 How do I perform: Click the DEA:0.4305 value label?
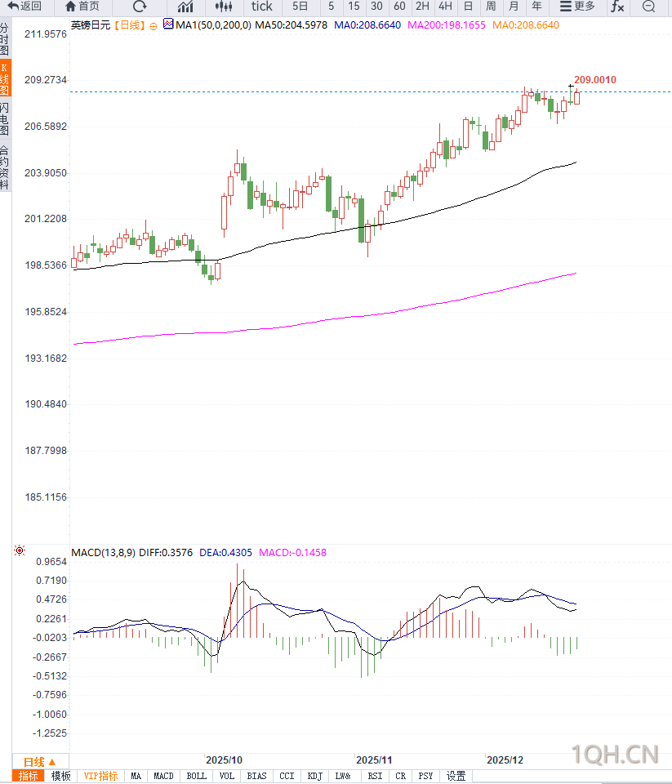coord(225,553)
